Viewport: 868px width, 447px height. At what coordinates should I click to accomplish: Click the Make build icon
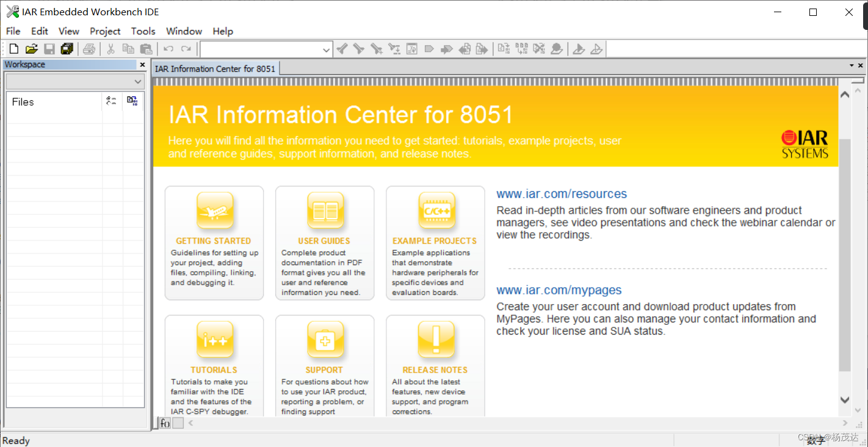521,49
